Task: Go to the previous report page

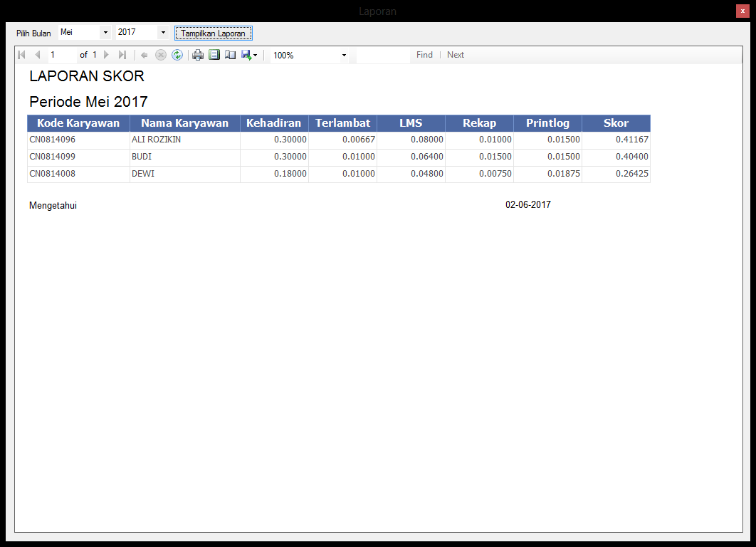Action: click(37, 55)
